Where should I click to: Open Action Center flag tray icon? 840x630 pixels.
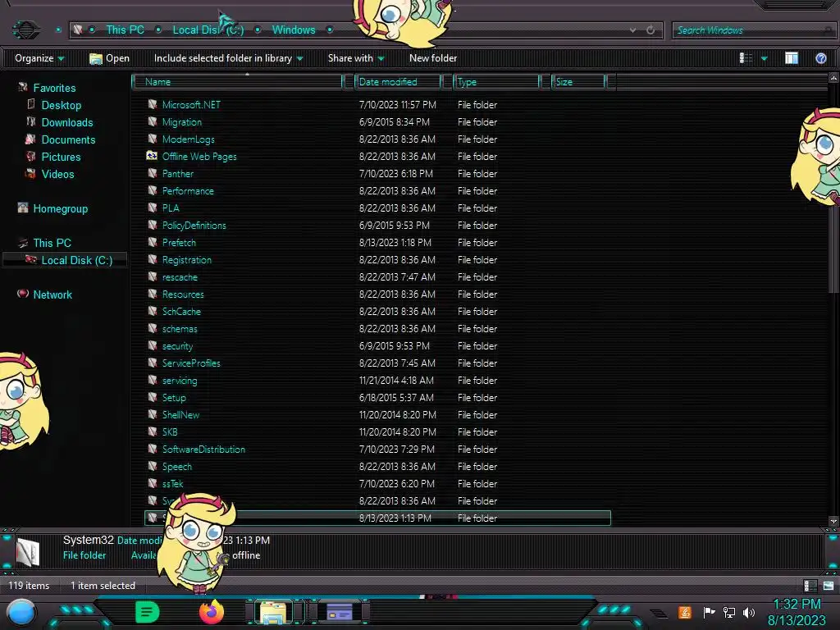click(709, 612)
